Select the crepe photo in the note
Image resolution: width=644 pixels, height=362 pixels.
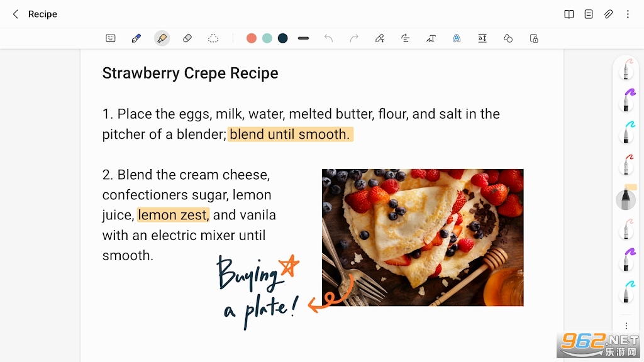coord(423,237)
